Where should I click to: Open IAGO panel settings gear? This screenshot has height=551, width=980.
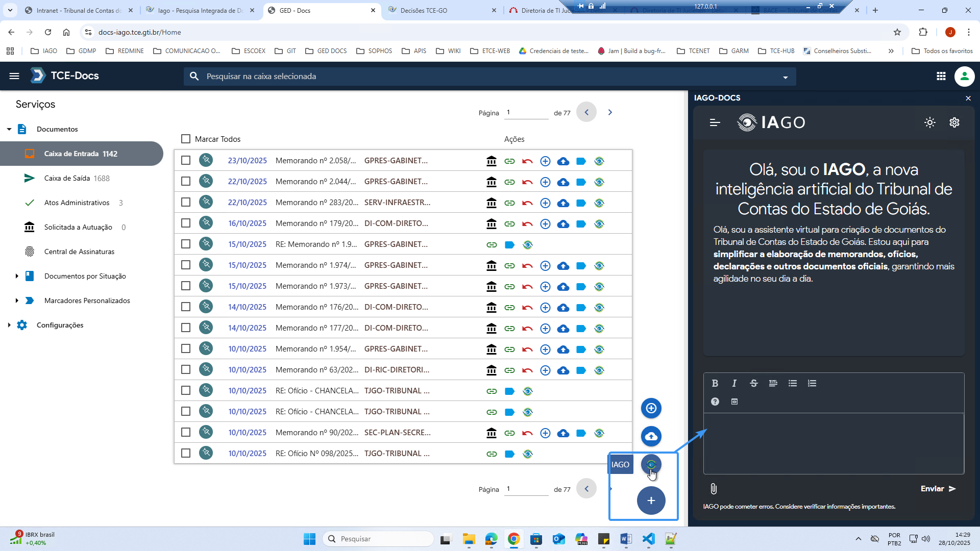tap(954, 122)
